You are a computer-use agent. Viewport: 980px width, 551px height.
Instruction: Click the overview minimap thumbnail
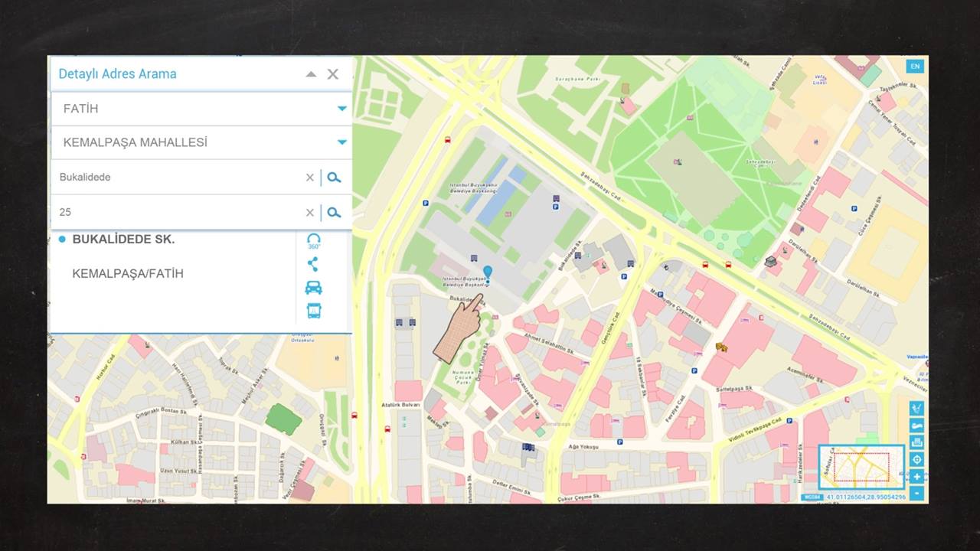861,467
